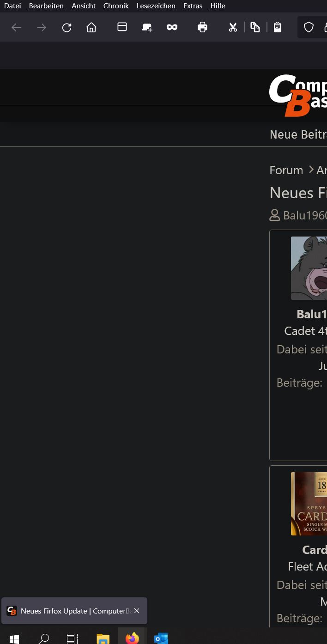Open a private window with mask icon
Viewport: 327px width, 644px height.
click(172, 27)
